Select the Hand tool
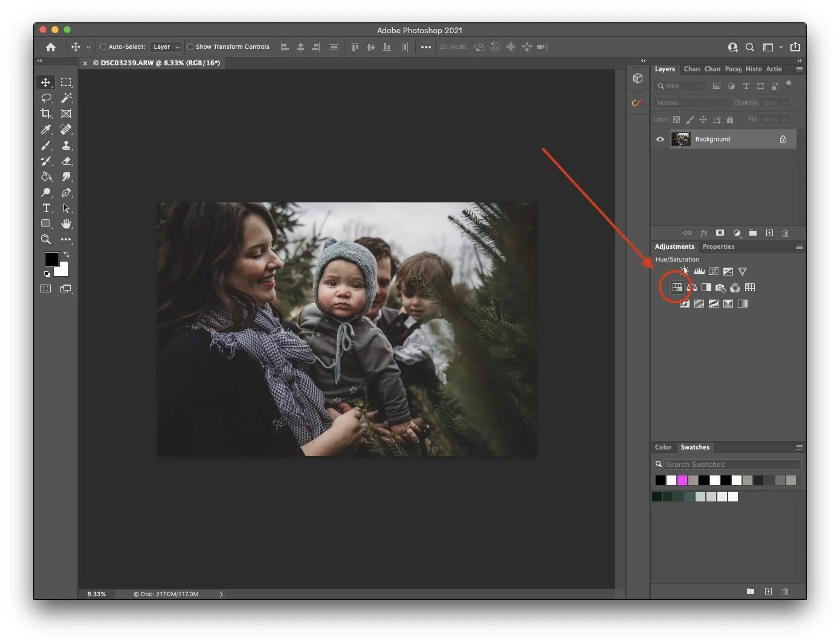This screenshot has height=644, width=840. point(66,224)
